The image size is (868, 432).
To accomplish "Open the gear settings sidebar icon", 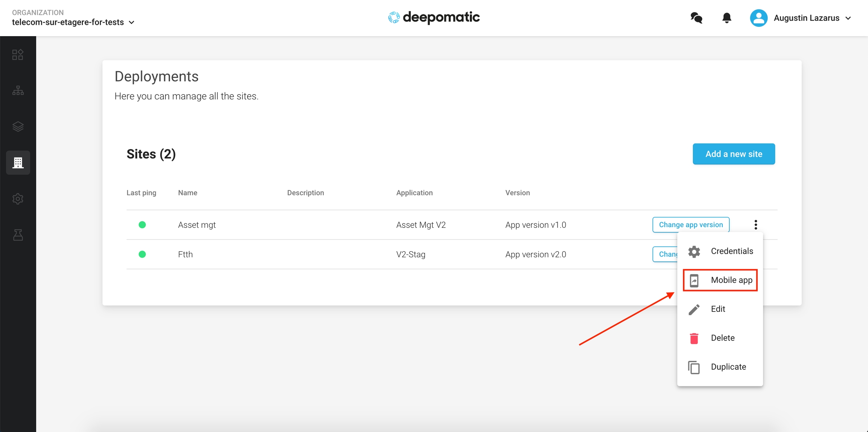I will pos(18,199).
